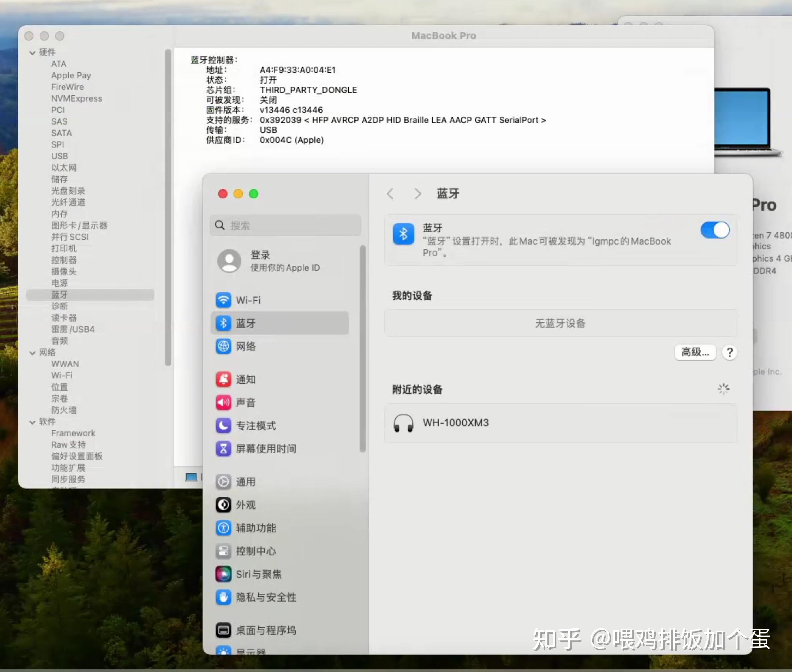The height and width of the screenshot is (672, 792).
Task: Click firmware version v13446 c13446
Action: click(x=291, y=110)
